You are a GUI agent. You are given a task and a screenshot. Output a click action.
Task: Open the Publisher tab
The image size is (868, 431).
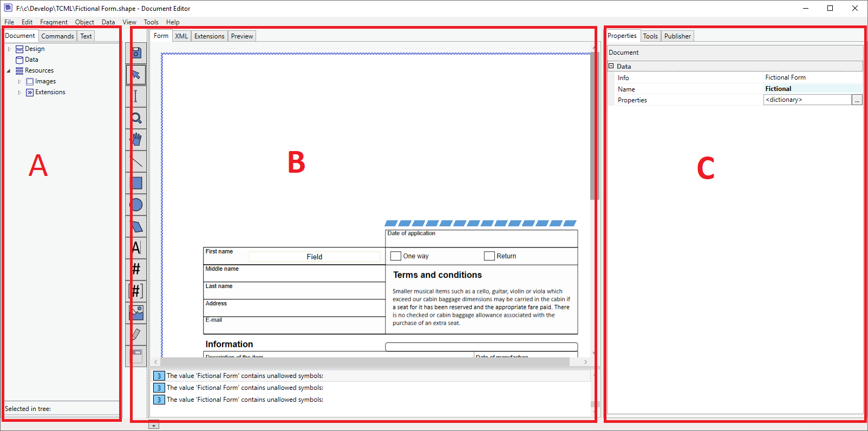point(677,36)
